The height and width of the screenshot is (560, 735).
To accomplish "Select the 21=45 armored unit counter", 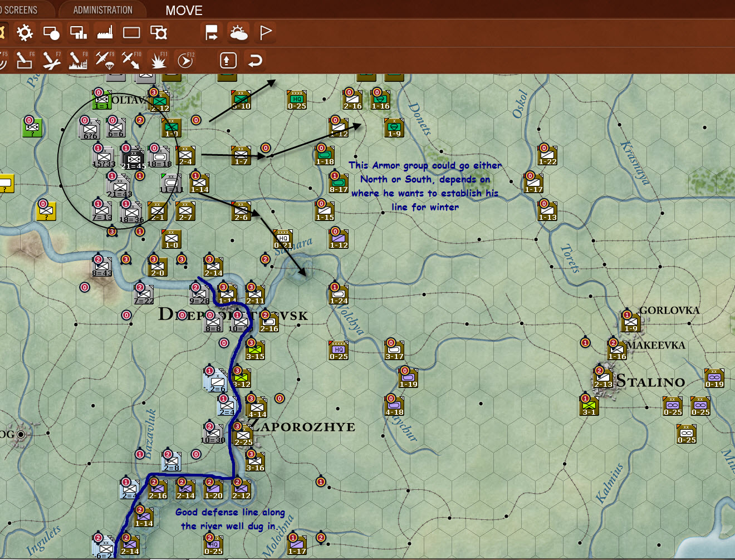I will click(x=133, y=159).
